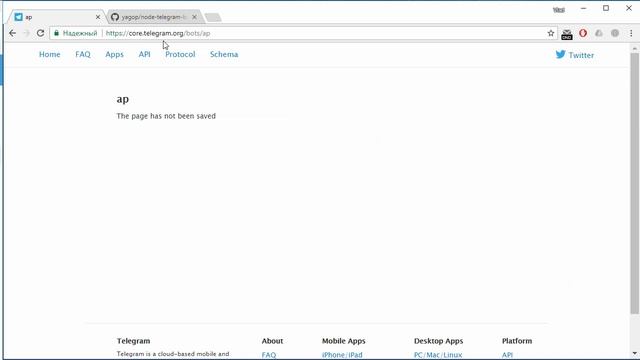
Task: Open the FAQ link in top navigation
Action: (83, 54)
